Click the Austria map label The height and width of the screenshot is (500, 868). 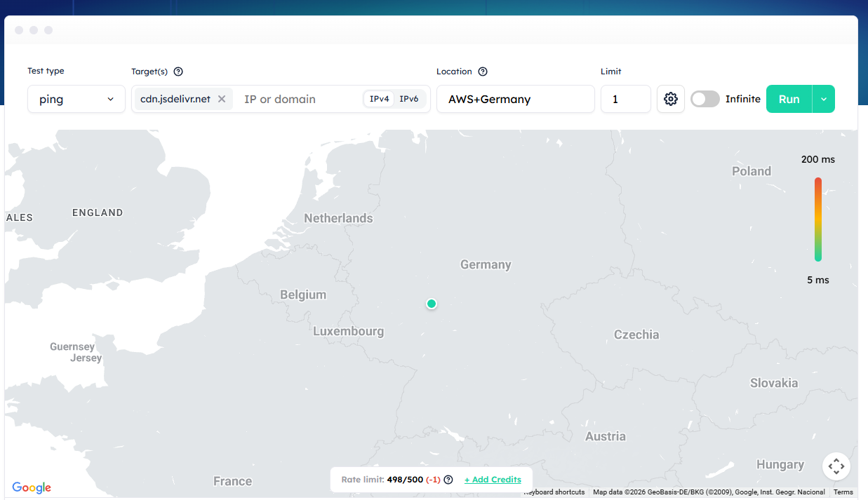pos(606,436)
